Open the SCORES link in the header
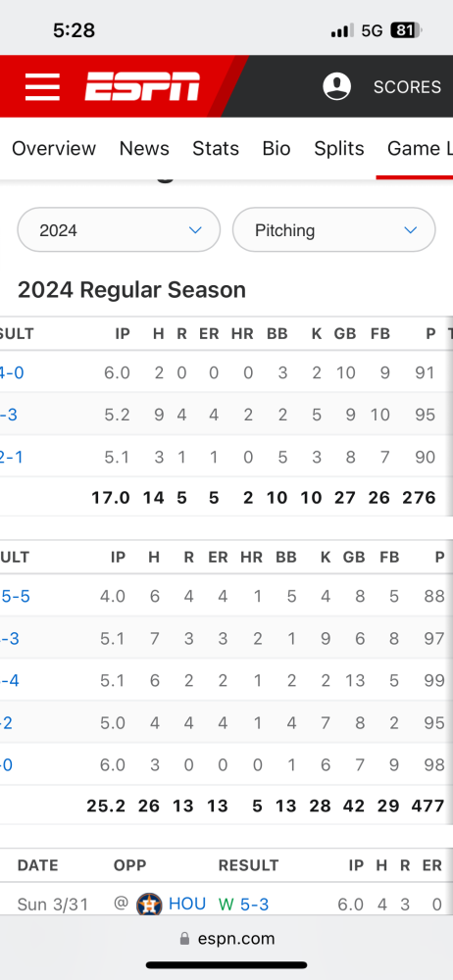The height and width of the screenshot is (980, 453). coord(407,87)
